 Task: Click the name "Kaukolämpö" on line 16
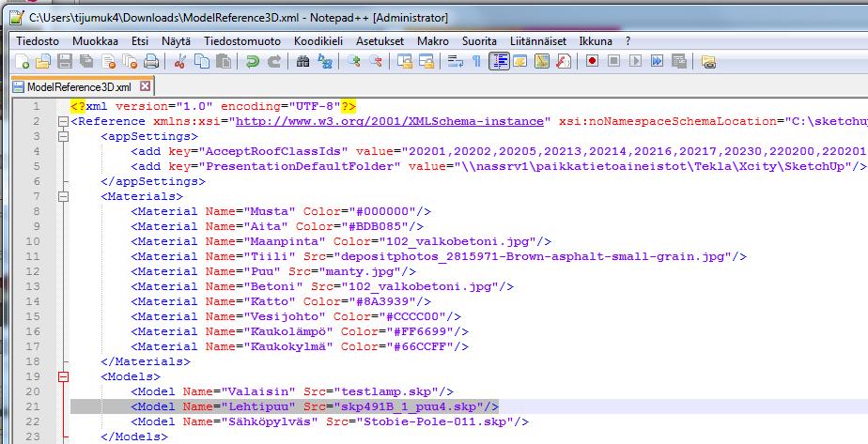pos(288,331)
